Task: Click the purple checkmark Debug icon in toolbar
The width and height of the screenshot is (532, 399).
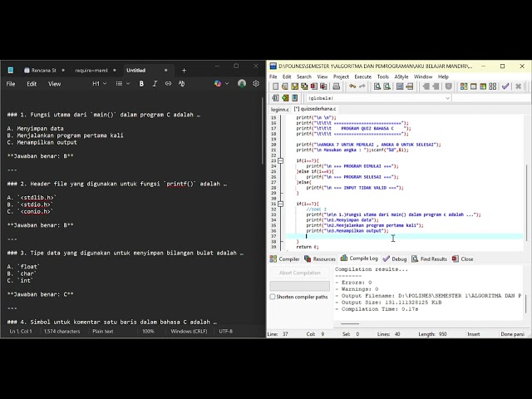Action: pos(505,86)
